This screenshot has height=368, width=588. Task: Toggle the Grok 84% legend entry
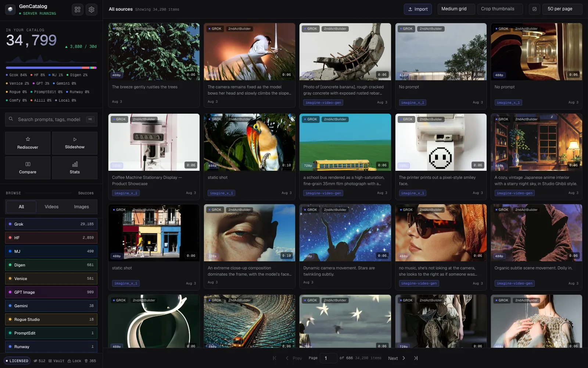[17, 75]
